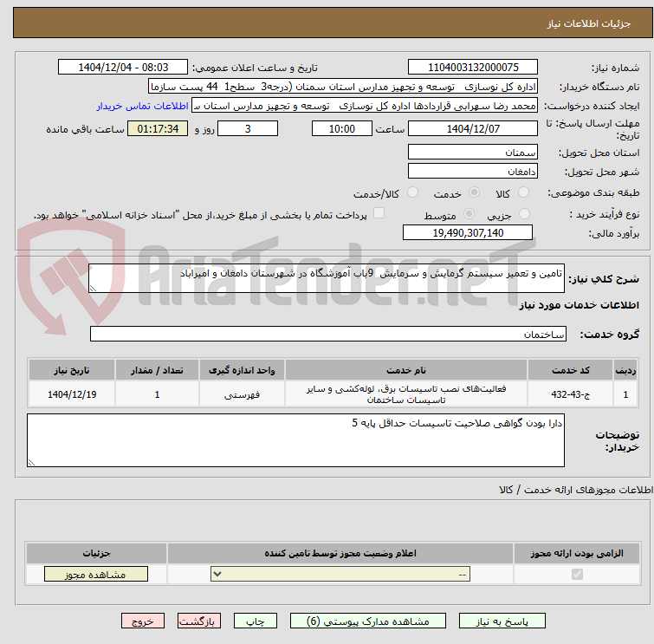Screen dimensions: 654x644
Task: Click the اطلاعات مجوزهای ارائه خدمت heading
Action: click(576, 490)
